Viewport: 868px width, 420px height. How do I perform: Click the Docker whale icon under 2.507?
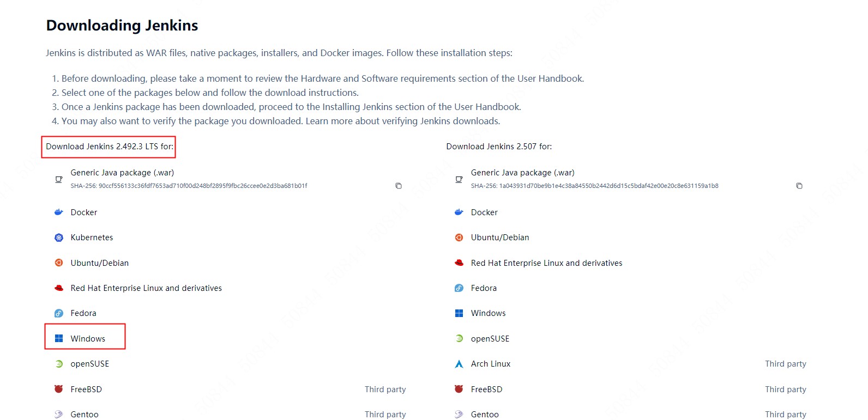[x=459, y=212]
